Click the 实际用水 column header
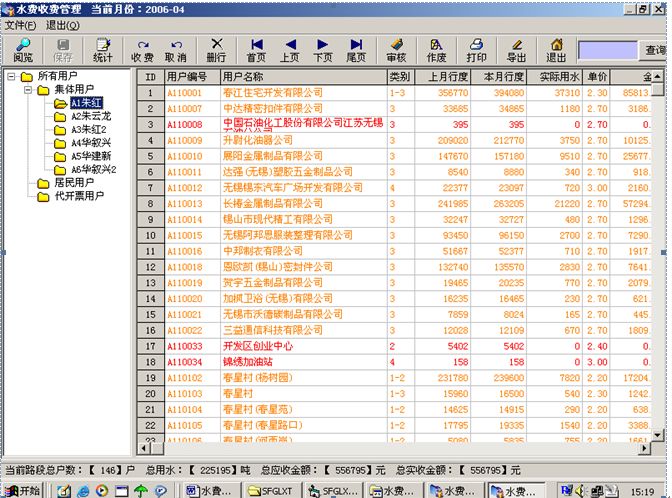 555,77
